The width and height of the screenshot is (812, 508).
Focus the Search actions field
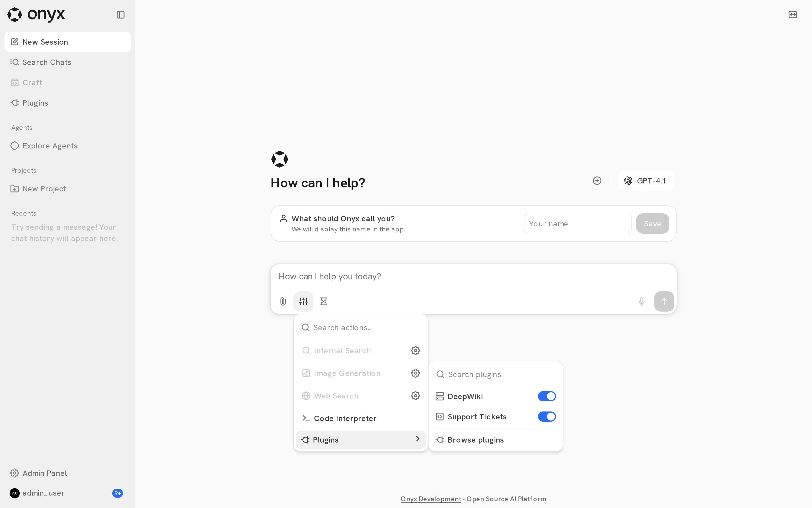tap(361, 328)
